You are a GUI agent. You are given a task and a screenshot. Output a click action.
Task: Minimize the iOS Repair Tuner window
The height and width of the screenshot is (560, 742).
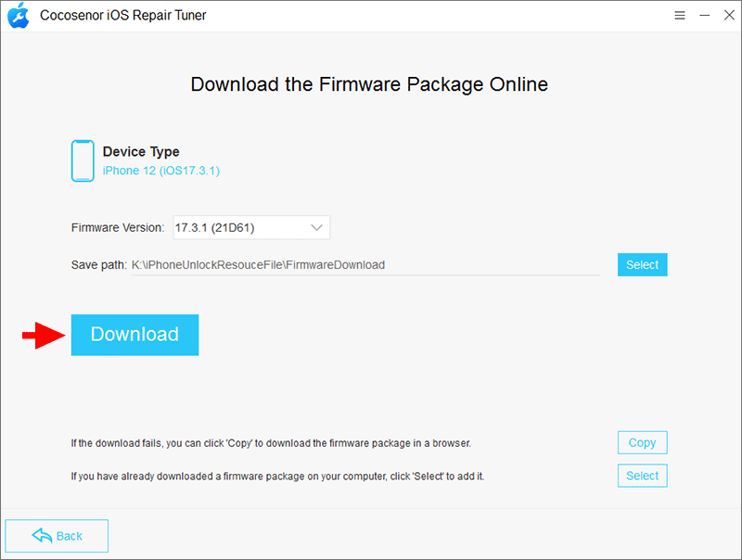(705, 16)
